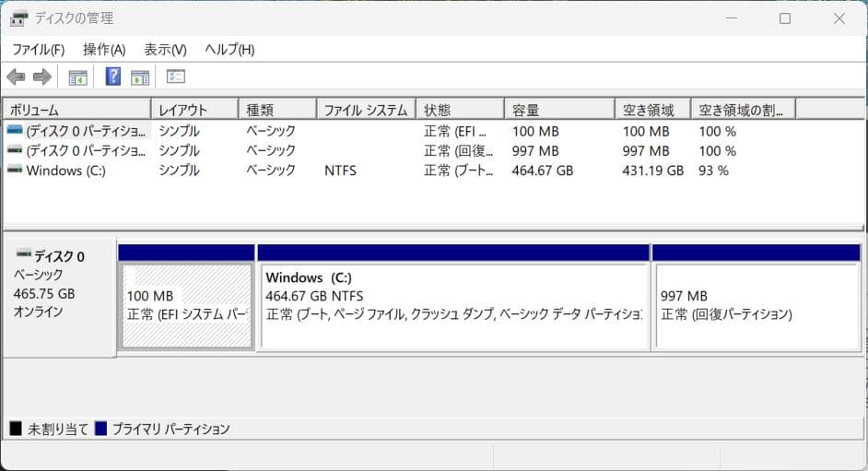Click the 465.75 GB disk size text
Viewport: 868px width, 471px height.
point(44,294)
